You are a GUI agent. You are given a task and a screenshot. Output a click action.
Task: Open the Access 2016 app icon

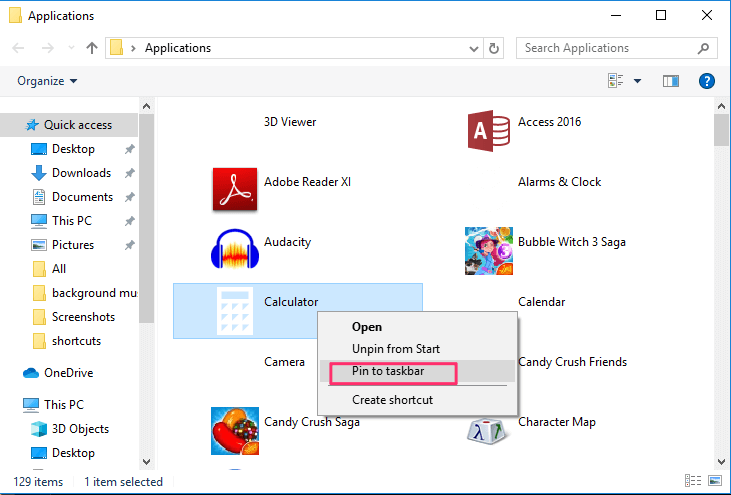(489, 131)
